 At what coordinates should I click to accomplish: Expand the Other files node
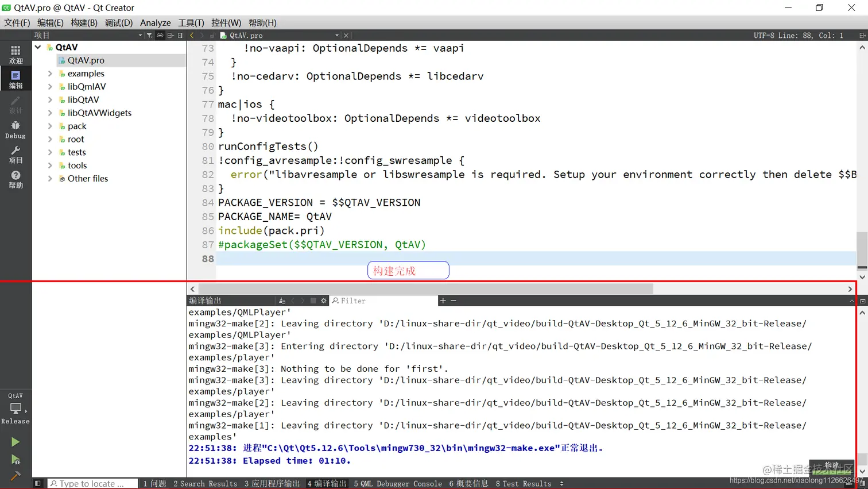coord(50,179)
